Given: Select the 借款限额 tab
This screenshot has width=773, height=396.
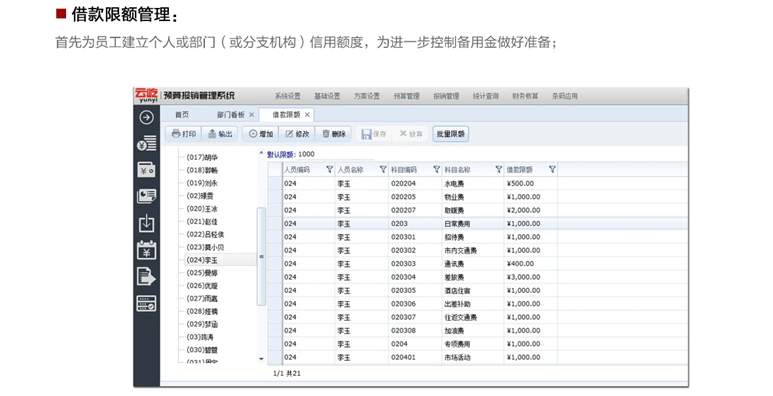Looking at the screenshot, I should pyautogui.click(x=286, y=114).
